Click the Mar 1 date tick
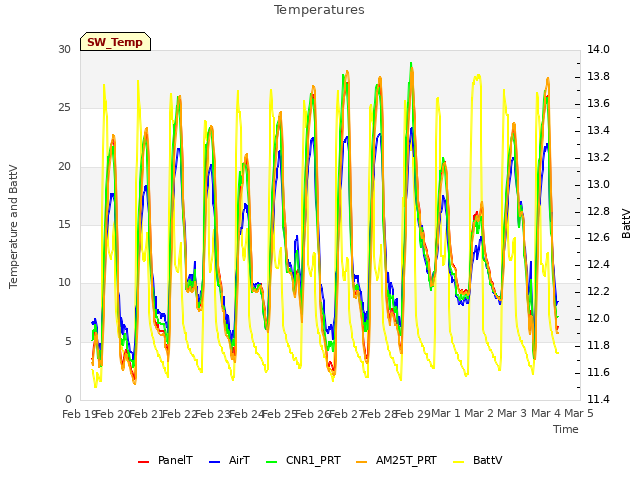Image resolution: width=640 pixels, height=480 pixels. pyautogui.click(x=446, y=413)
